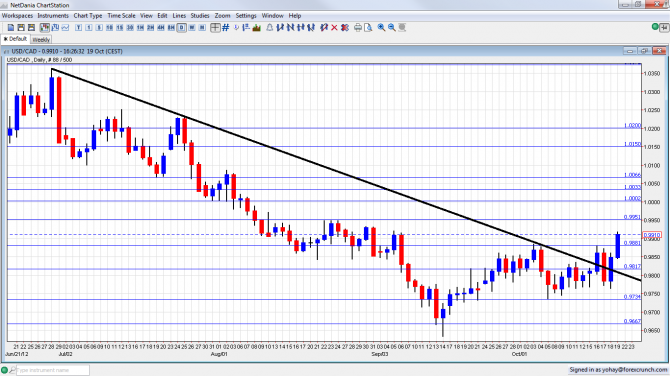The height and width of the screenshot is (376, 670).
Task: Open the Zoom menu
Action: [x=222, y=16]
